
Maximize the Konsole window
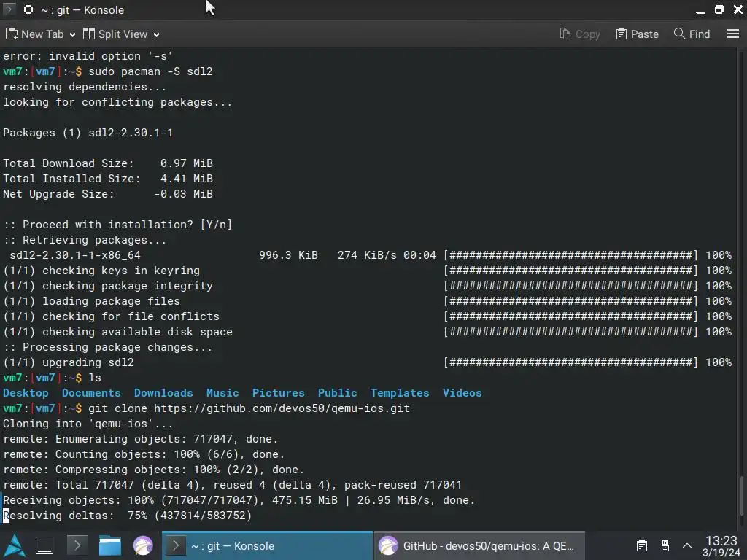tap(719, 9)
